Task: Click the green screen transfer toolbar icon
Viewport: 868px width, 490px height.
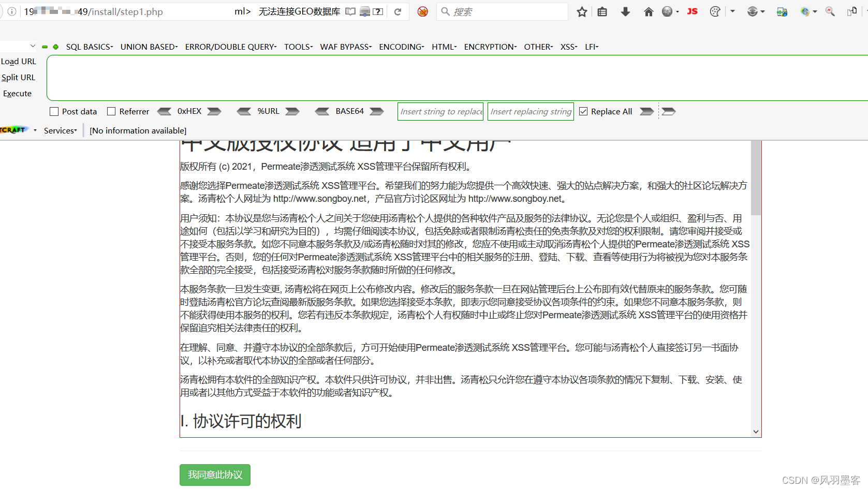Action: pyautogui.click(x=782, y=11)
